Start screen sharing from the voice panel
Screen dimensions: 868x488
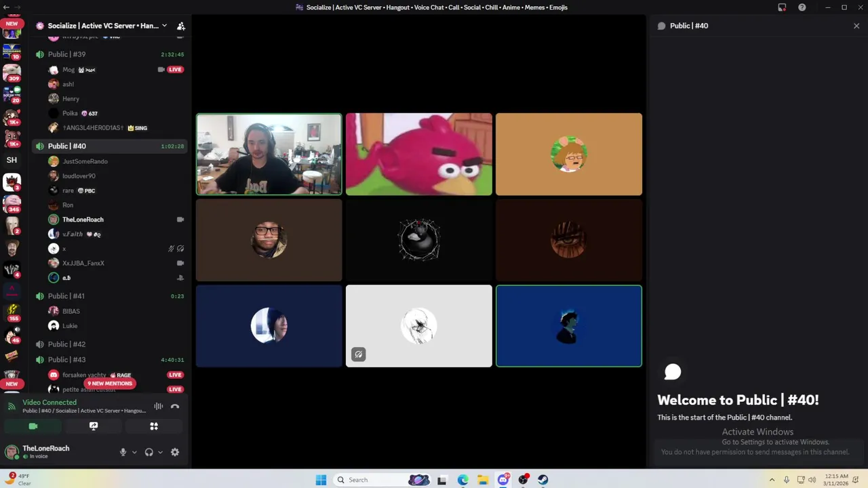[x=94, y=426]
